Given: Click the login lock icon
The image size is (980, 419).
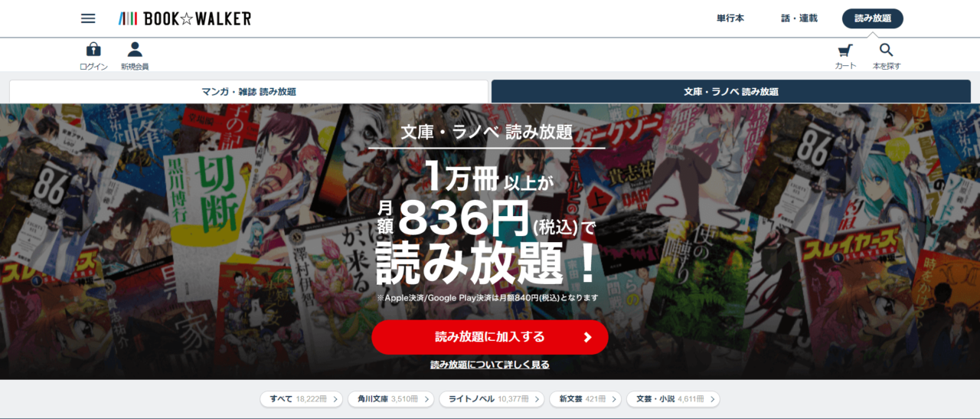Looking at the screenshot, I should 93,51.
